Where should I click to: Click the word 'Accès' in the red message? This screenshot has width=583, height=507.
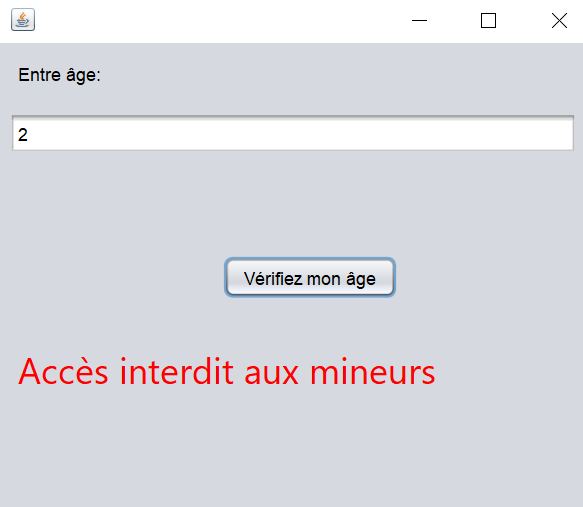click(x=63, y=371)
